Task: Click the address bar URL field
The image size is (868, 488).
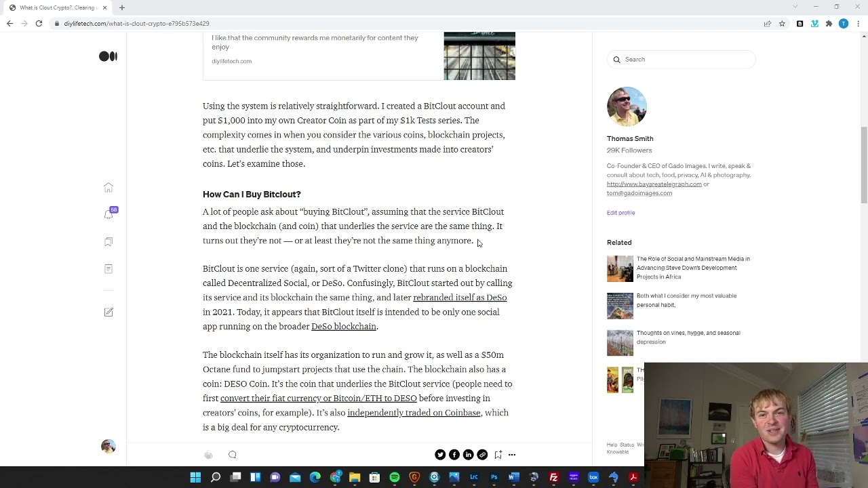Action: click(x=407, y=24)
